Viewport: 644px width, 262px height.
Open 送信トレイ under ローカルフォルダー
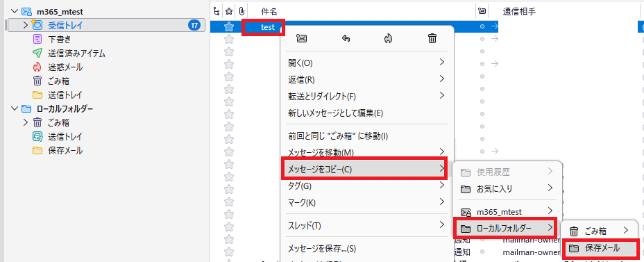pos(65,136)
